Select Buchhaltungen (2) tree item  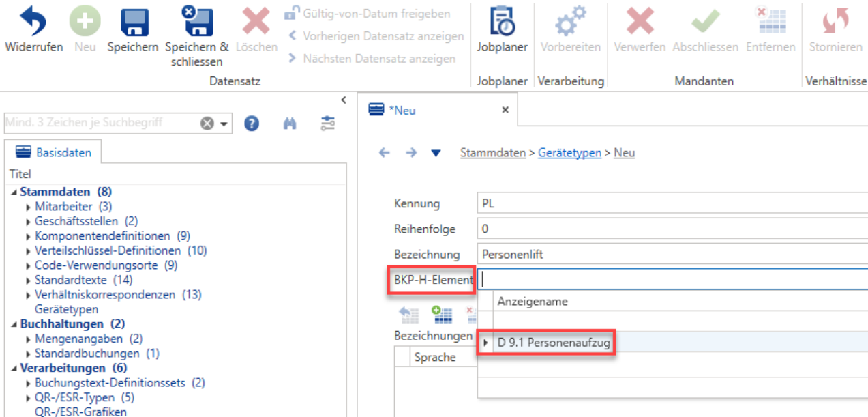(72, 324)
